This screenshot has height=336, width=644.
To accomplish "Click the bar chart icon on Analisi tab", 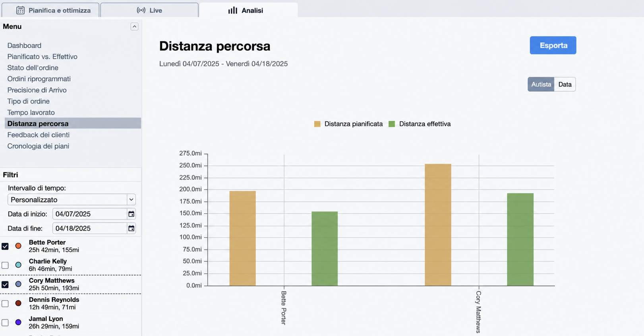I will [x=233, y=10].
